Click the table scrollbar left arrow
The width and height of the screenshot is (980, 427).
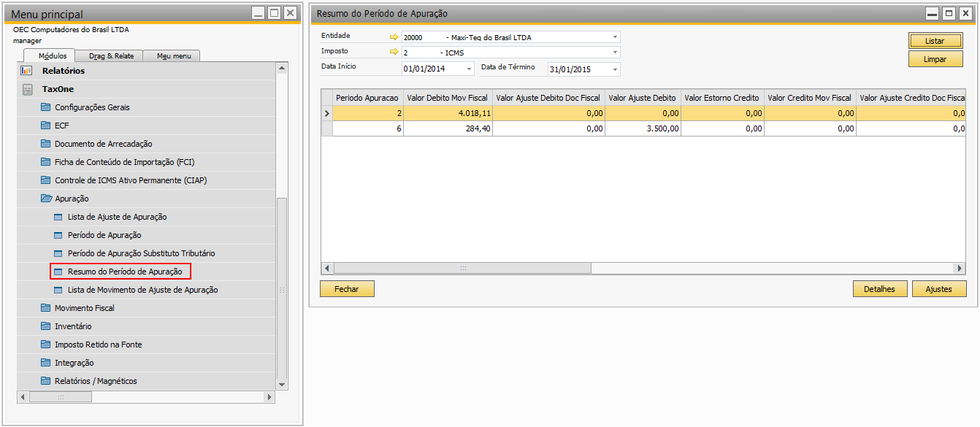point(327,269)
